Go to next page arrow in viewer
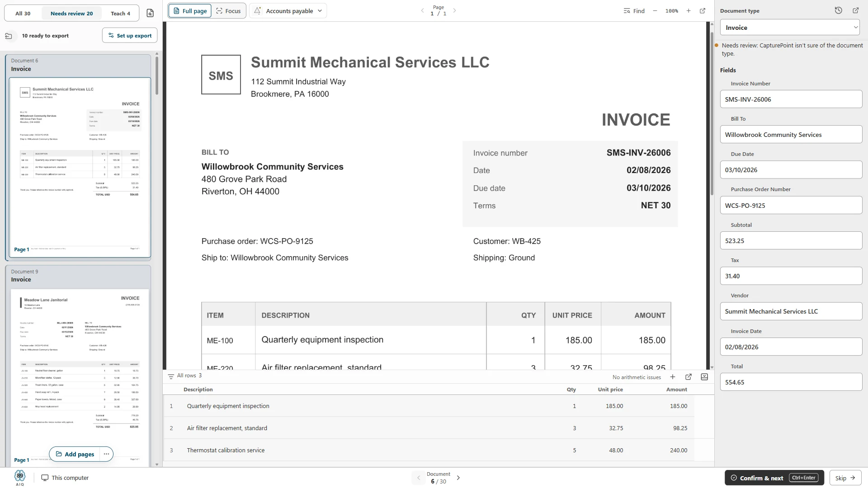This screenshot has width=868, height=488. 455,10
